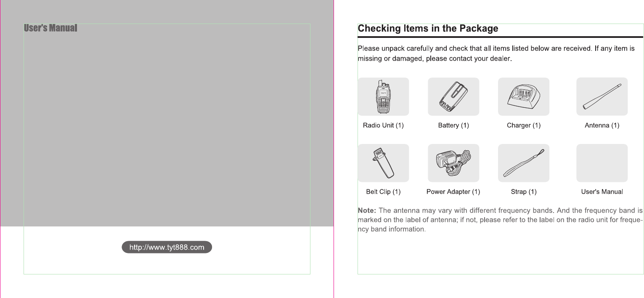Select the Belt Clip picture
Screen dimensions: 644x298
pos(383,163)
